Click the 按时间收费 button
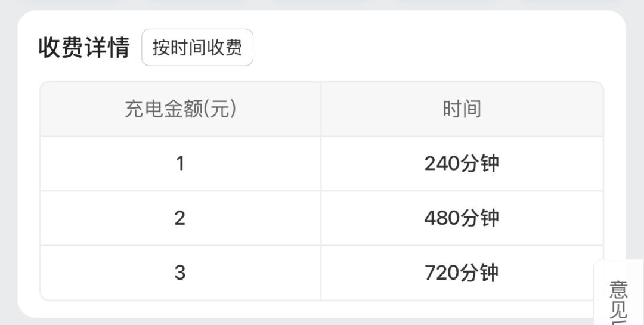Image resolution: width=644 pixels, height=325 pixels. pos(197,48)
